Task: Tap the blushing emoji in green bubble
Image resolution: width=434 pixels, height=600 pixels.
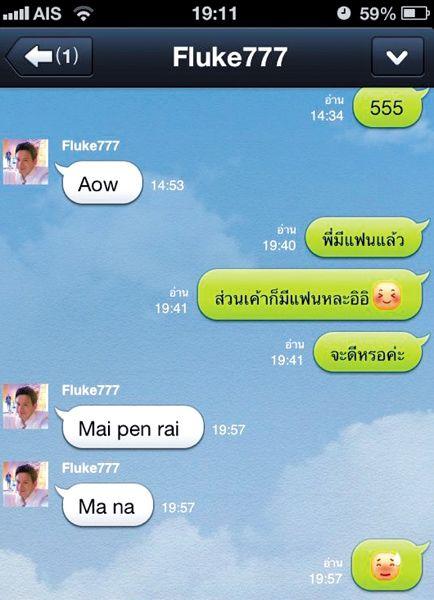Action: [x=387, y=296]
